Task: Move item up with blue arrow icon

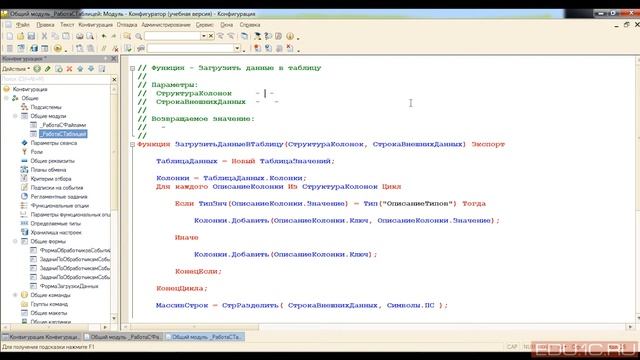Action: (x=80, y=69)
